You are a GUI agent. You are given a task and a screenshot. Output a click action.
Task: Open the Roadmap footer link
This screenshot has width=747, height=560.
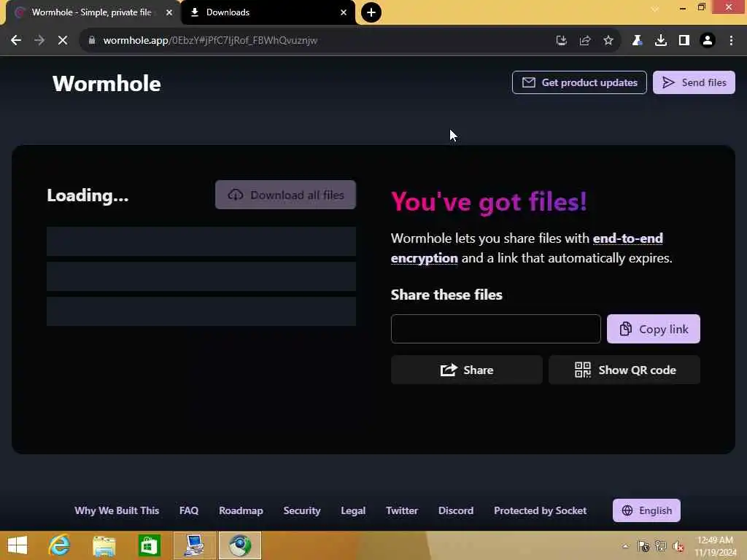(241, 510)
